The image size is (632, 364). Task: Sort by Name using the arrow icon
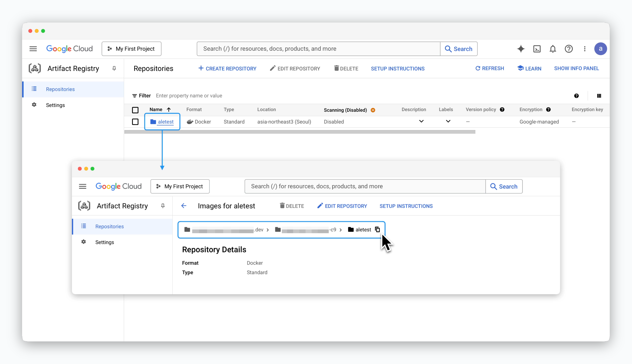tap(169, 110)
